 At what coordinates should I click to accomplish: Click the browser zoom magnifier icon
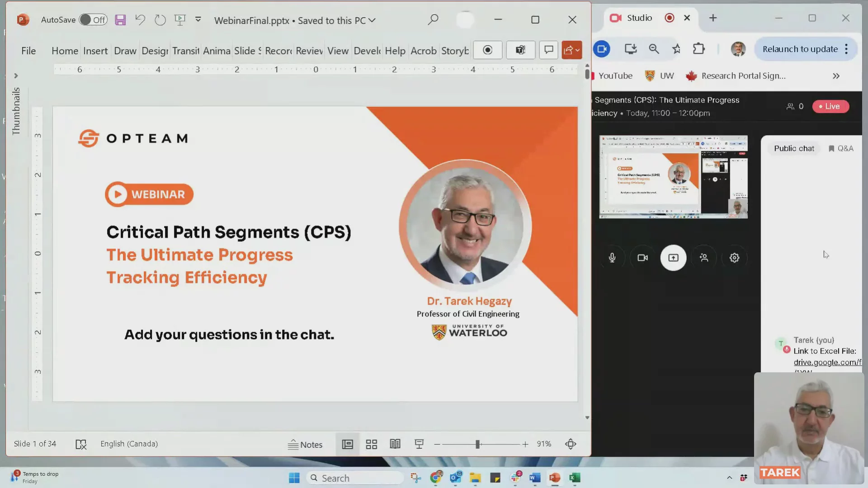coord(654,49)
